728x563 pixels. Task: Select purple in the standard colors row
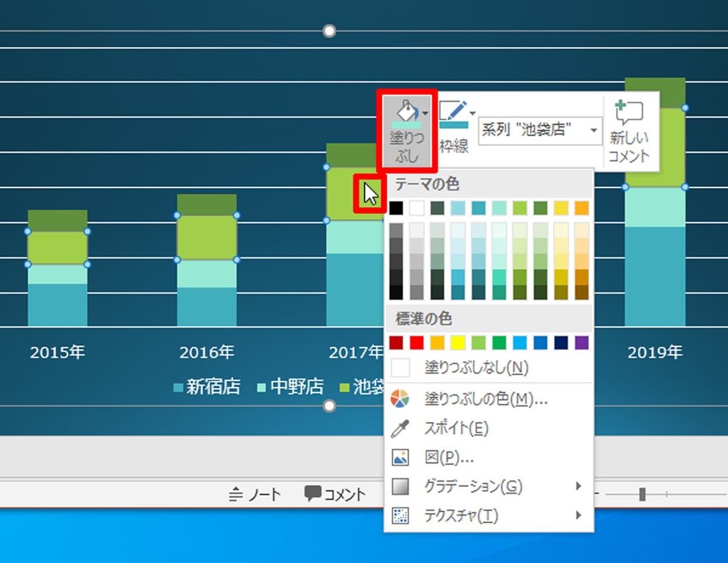coord(582,343)
